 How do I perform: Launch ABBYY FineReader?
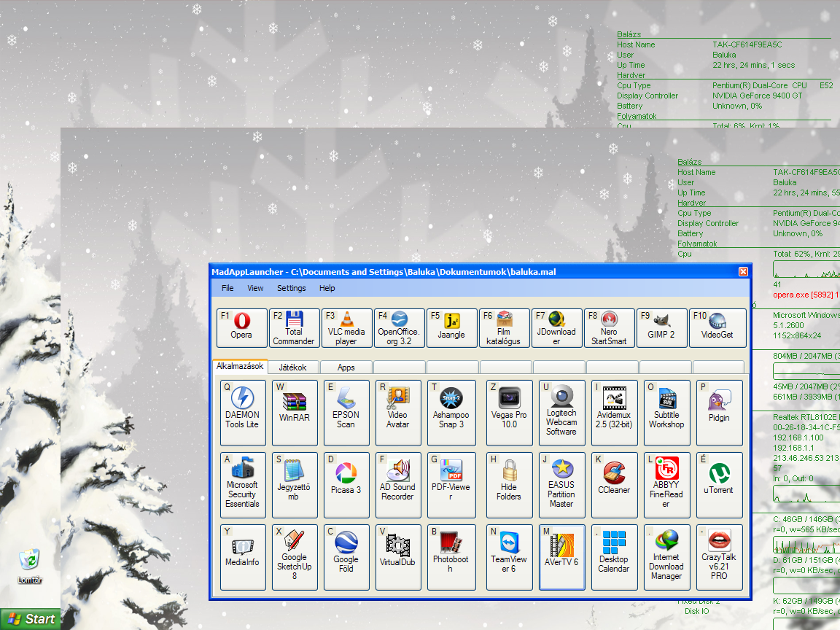[x=667, y=485]
